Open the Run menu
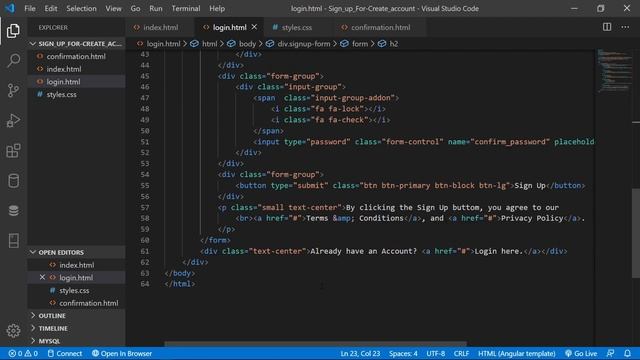This screenshot has height=360, width=640. click(x=156, y=8)
